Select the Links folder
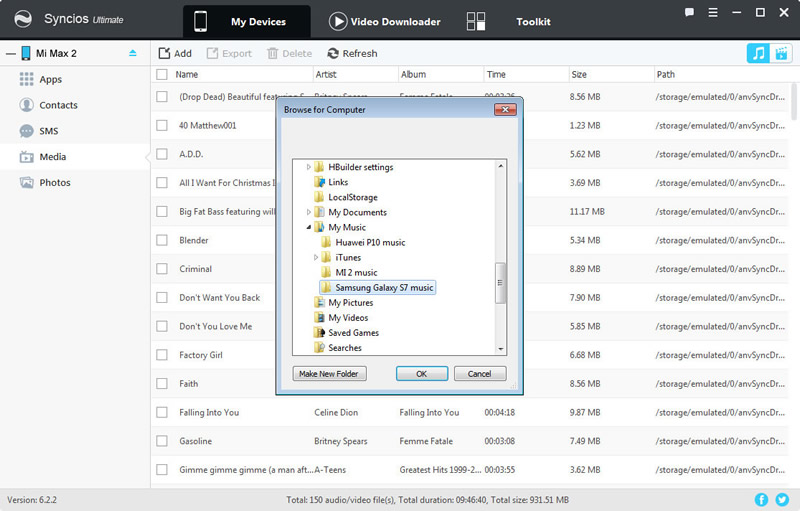800x511 pixels. 338,182
